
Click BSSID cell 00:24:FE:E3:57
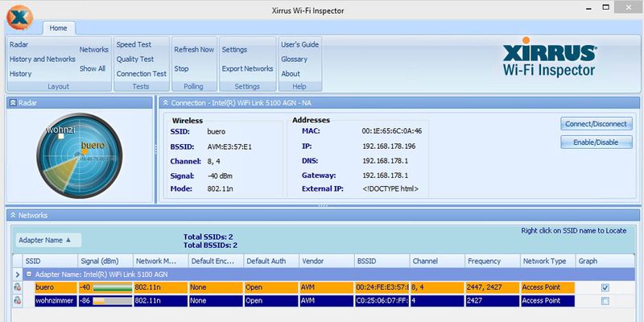[x=382, y=287]
